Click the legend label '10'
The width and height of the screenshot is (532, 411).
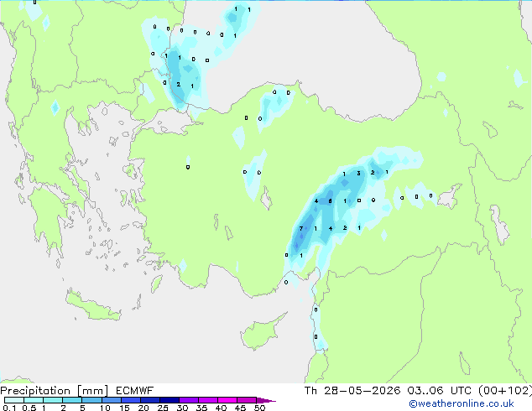click(105, 408)
